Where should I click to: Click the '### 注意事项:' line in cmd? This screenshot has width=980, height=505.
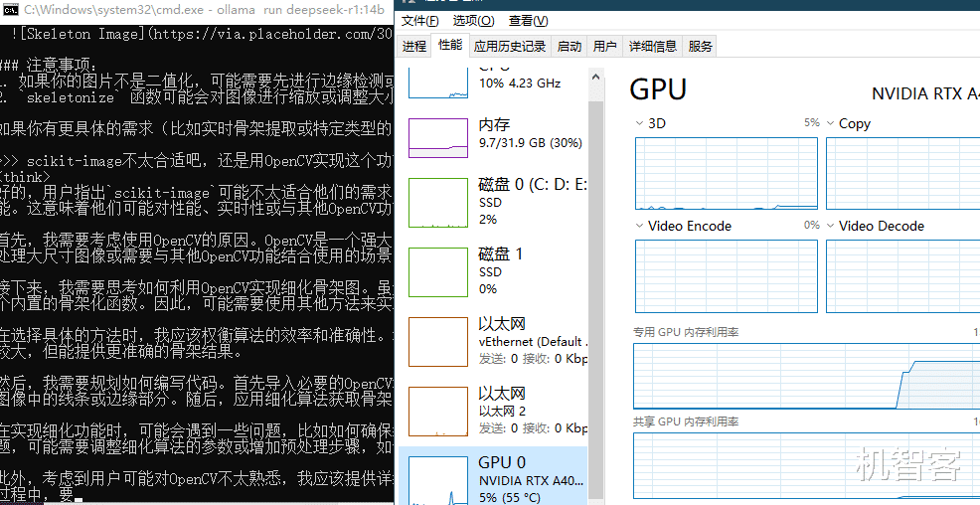click(49, 65)
